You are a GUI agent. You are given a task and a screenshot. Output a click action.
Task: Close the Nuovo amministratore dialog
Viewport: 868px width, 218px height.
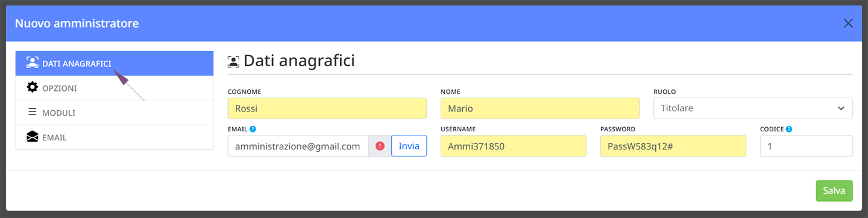coord(848,23)
